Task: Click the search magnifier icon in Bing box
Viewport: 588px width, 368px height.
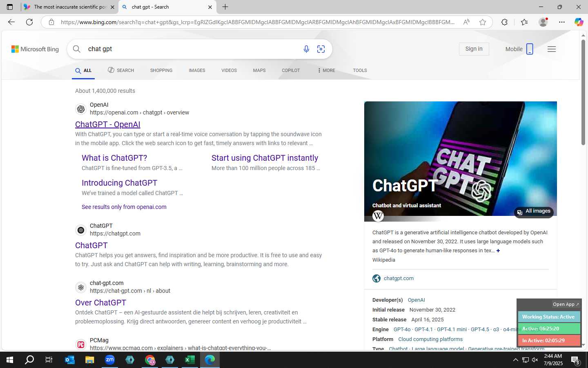Action: [77, 49]
